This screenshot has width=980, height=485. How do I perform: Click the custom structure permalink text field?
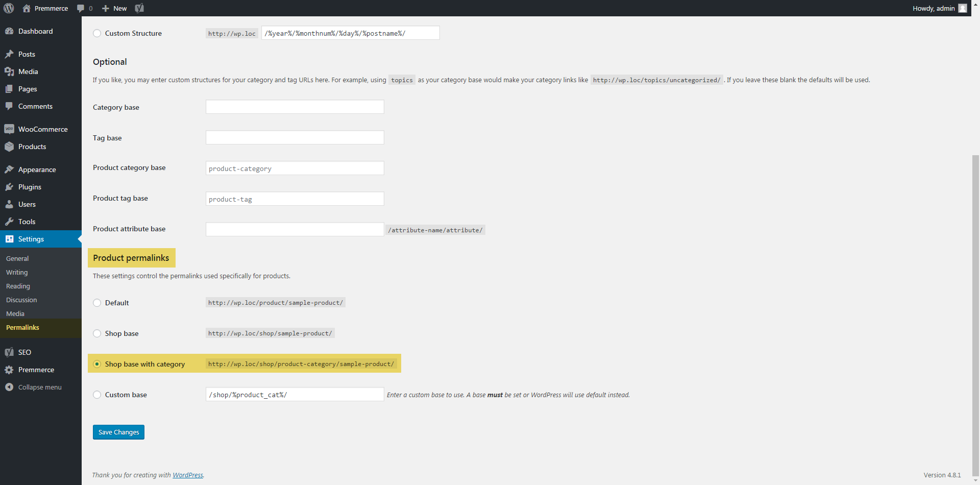click(x=350, y=33)
